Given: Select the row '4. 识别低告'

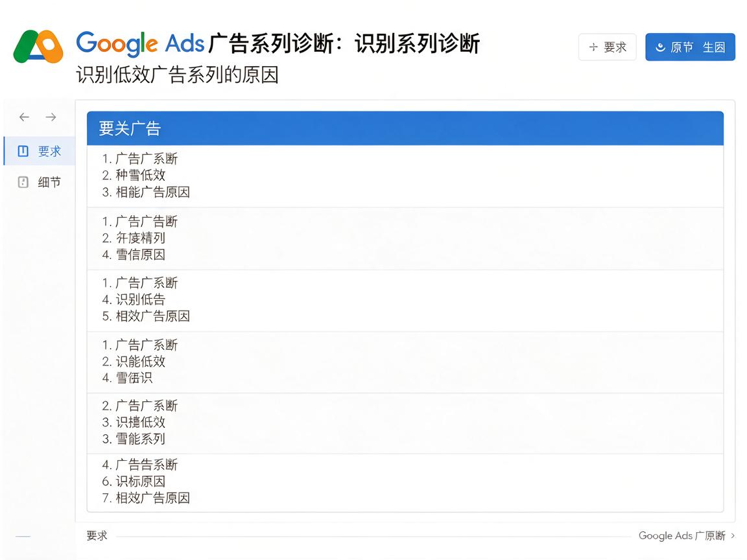Looking at the screenshot, I should 134,299.
